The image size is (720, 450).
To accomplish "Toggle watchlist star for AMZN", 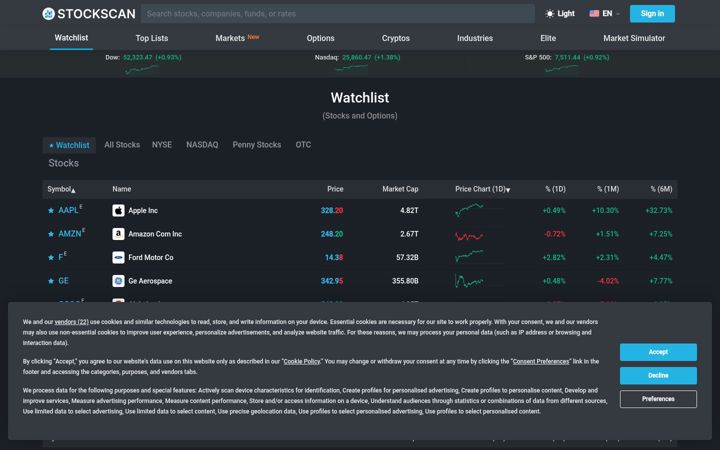I will click(x=51, y=234).
